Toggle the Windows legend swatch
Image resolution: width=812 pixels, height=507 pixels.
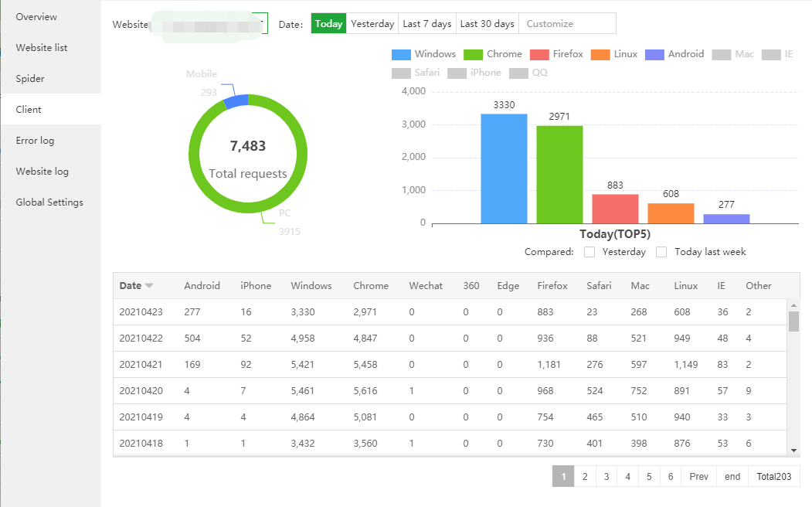tap(401, 55)
